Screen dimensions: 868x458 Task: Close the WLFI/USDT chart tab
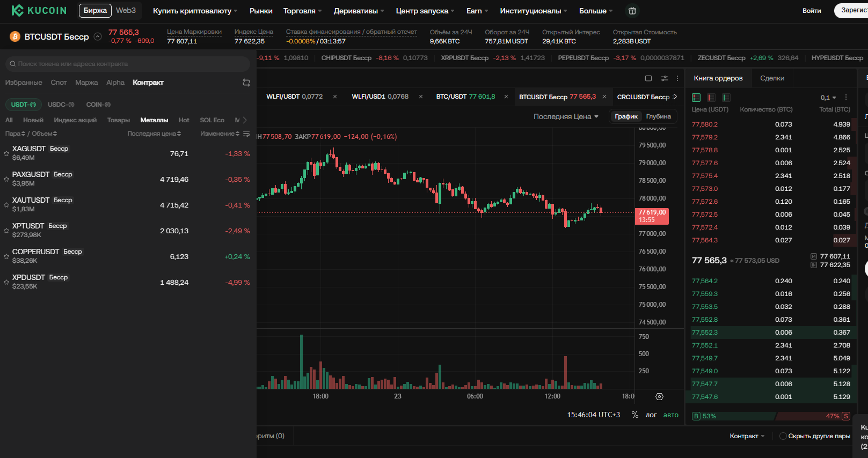tap(335, 97)
